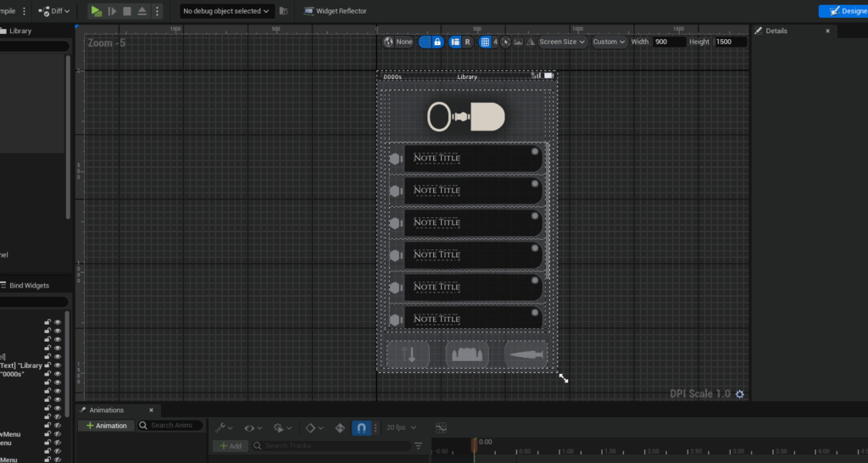This screenshot has height=463, width=868.
Task: Click the DPI Scale settings gear
Action: click(x=740, y=394)
